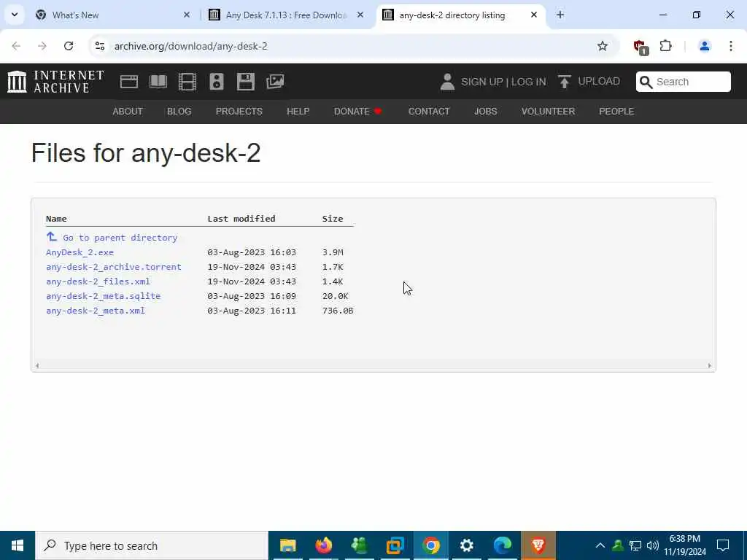The width and height of the screenshot is (747, 560).
Task: View site information icon in address bar
Action: 99,46
